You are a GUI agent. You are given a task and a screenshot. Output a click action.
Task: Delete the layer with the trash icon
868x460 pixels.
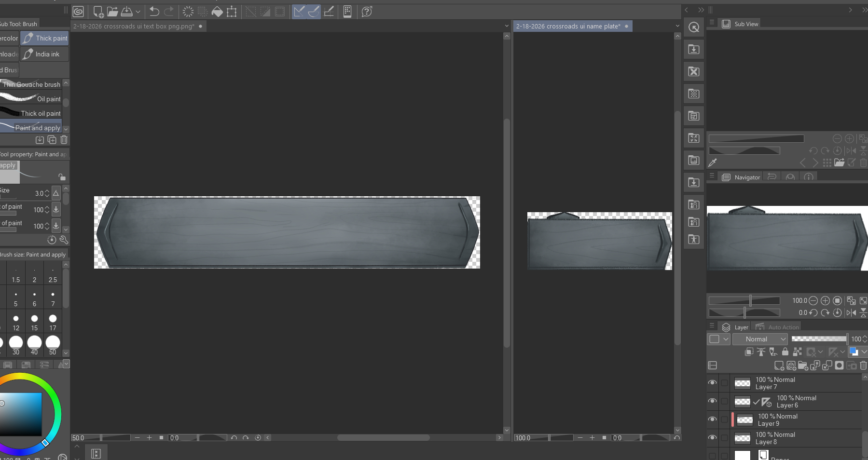click(x=863, y=365)
